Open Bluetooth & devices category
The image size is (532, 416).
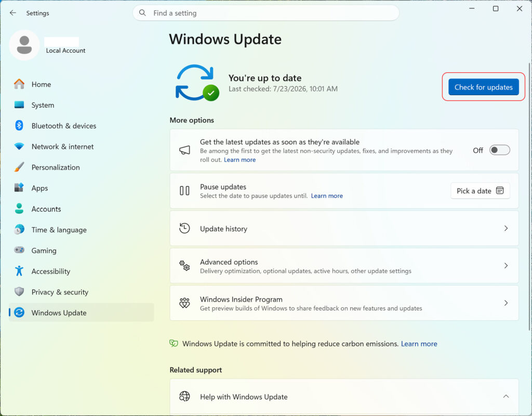(x=82, y=126)
